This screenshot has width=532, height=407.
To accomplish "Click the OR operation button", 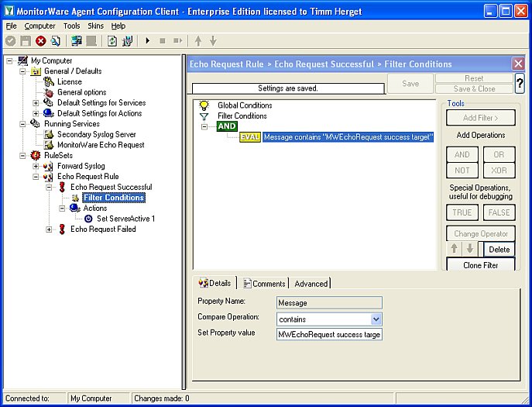I will [499, 154].
